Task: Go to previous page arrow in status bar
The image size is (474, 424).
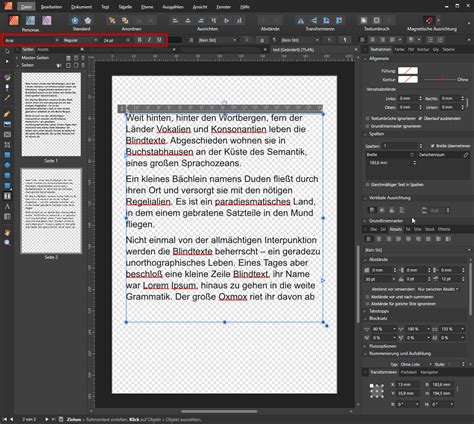Action: [12, 419]
